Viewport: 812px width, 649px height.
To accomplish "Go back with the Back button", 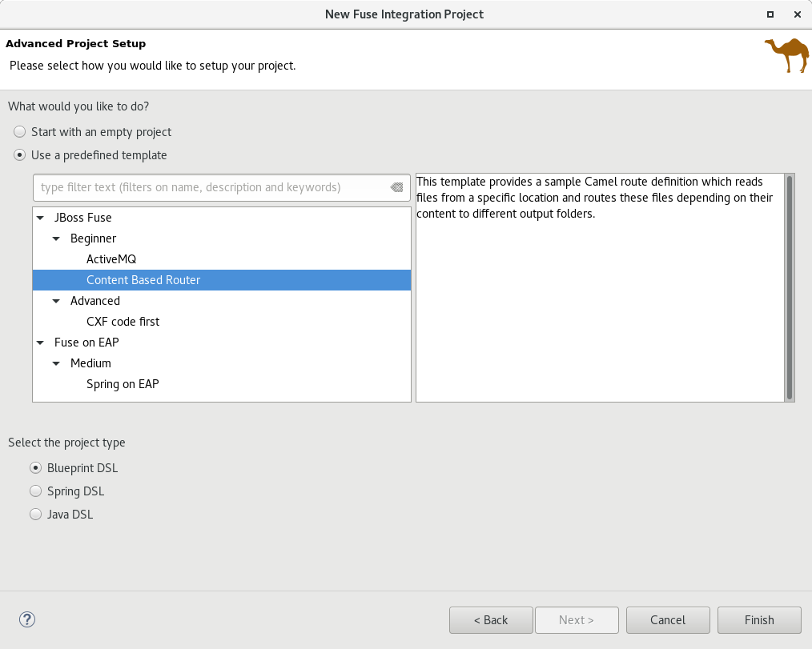I will (490, 620).
